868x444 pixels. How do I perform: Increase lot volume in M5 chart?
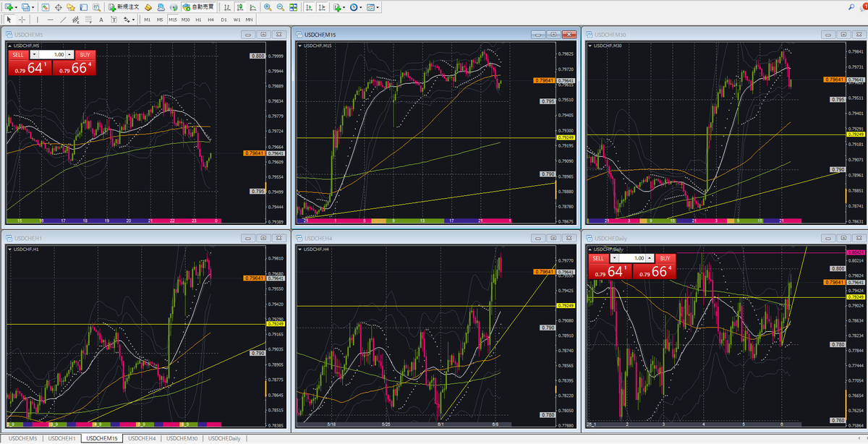(x=70, y=54)
